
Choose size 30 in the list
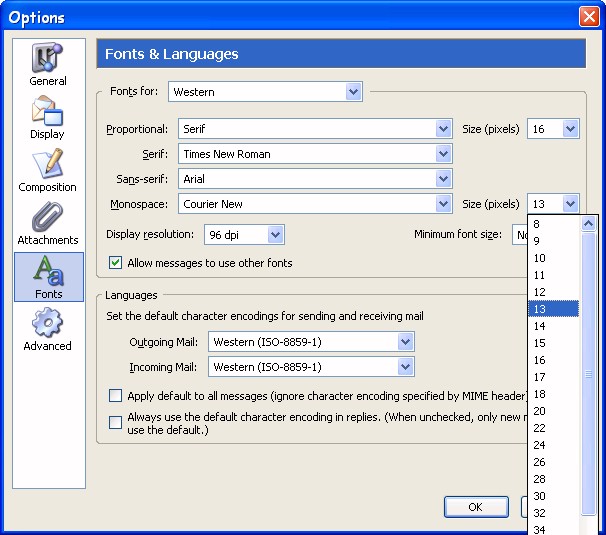[x=553, y=496]
